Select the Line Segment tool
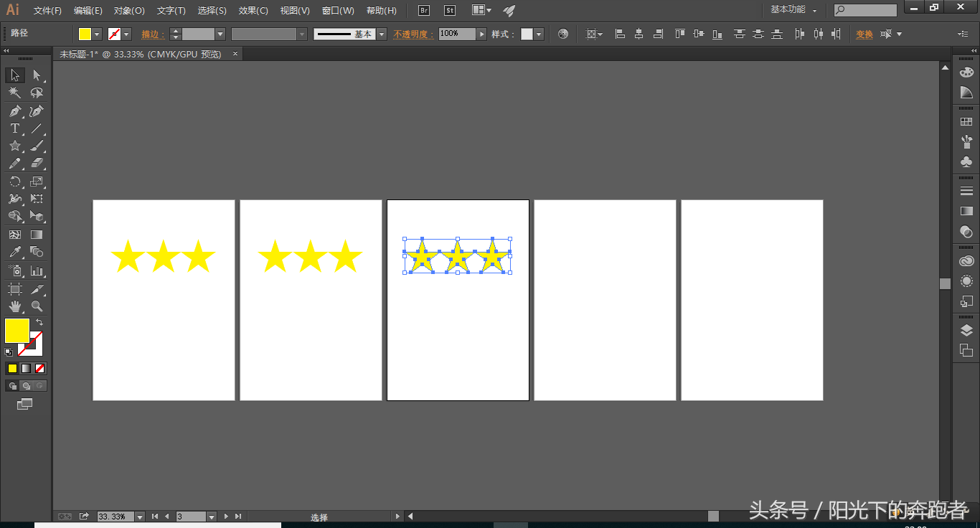The image size is (980, 528). [37, 128]
